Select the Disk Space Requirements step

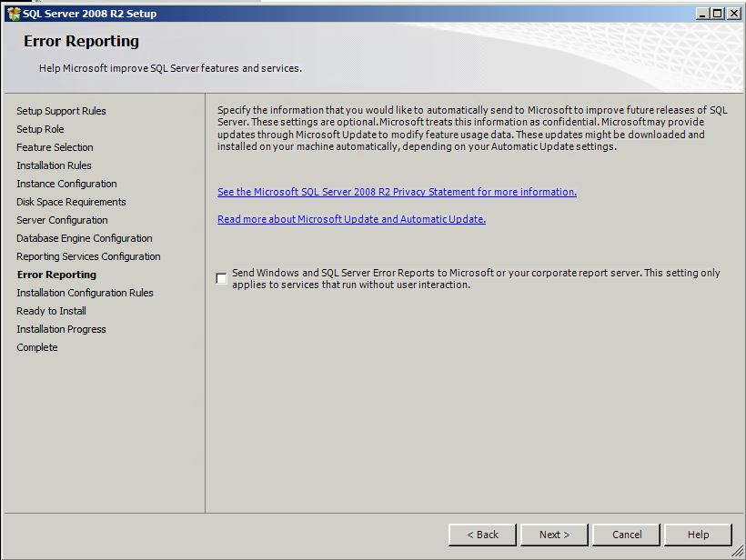pyautogui.click(x=71, y=202)
